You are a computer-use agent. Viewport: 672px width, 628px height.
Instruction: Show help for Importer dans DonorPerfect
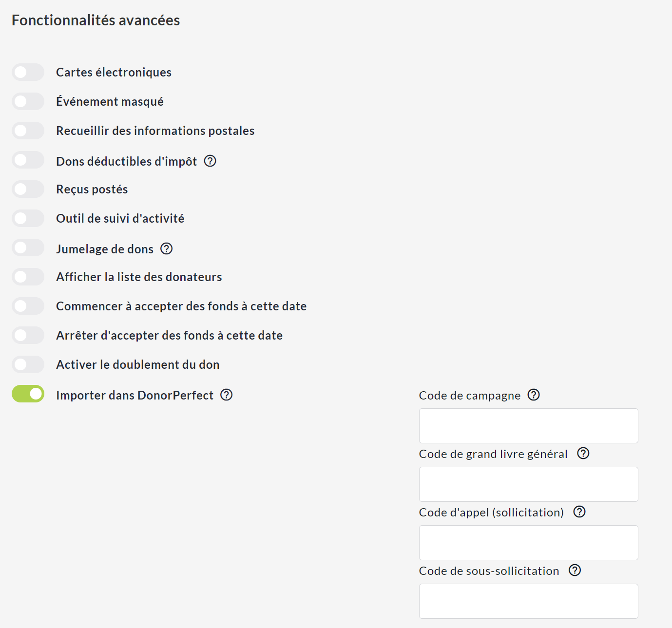coord(227,395)
